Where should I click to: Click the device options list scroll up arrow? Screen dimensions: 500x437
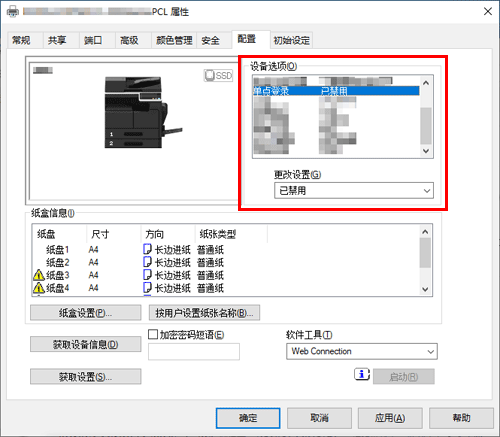[x=426, y=83]
